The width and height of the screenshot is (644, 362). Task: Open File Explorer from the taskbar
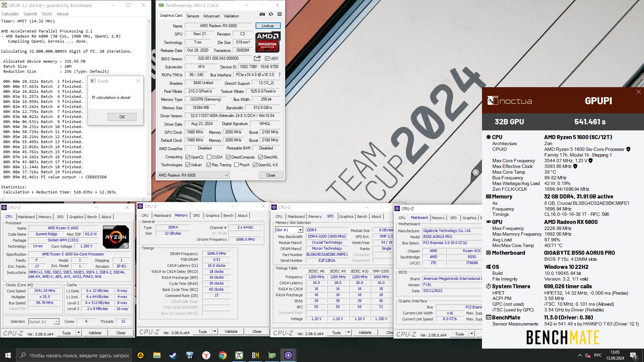pos(157,355)
